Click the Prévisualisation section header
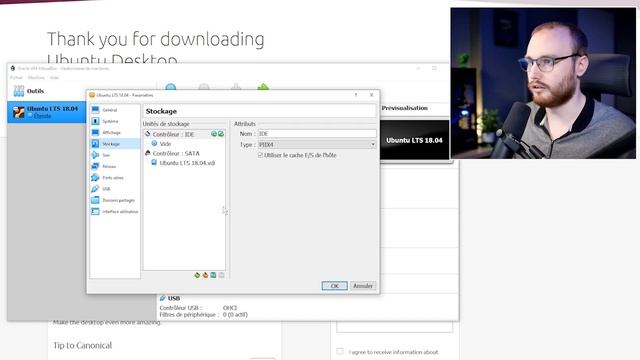 point(404,108)
